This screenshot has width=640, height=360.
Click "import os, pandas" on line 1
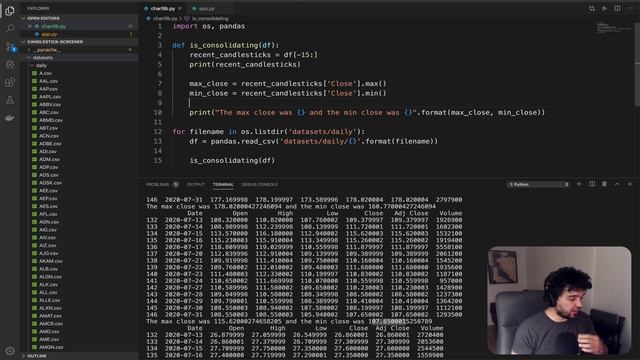(209, 26)
